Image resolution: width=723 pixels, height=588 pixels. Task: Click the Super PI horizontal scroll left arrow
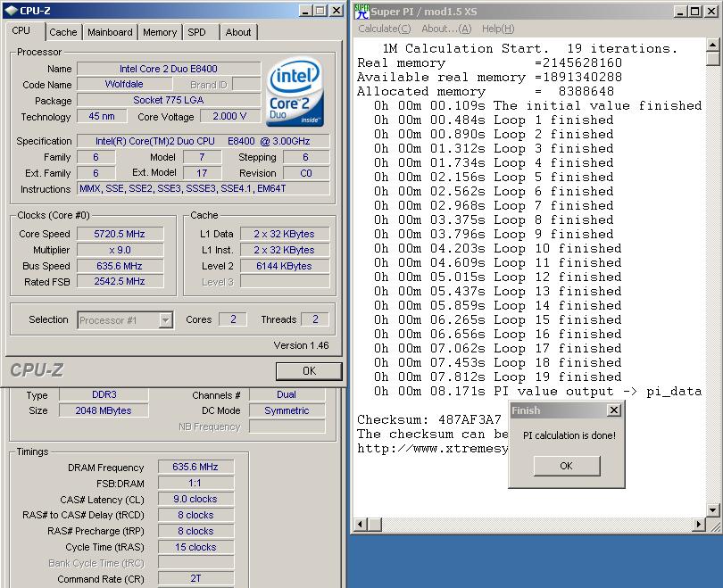pyautogui.click(x=361, y=524)
